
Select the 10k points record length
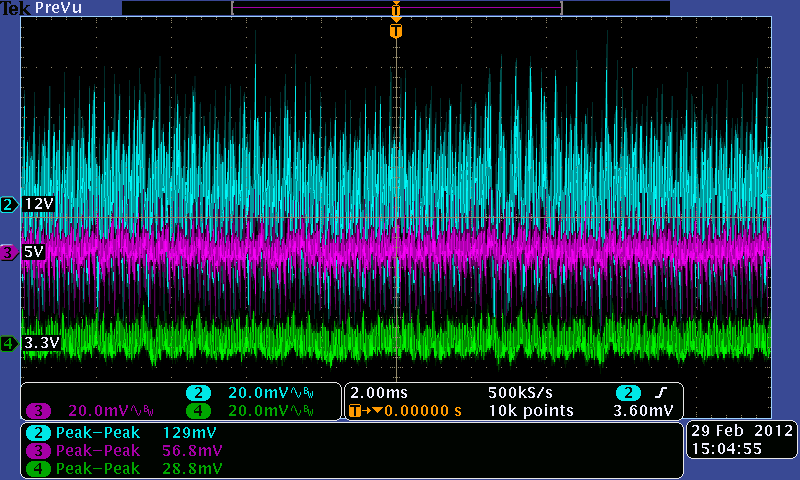(531, 411)
